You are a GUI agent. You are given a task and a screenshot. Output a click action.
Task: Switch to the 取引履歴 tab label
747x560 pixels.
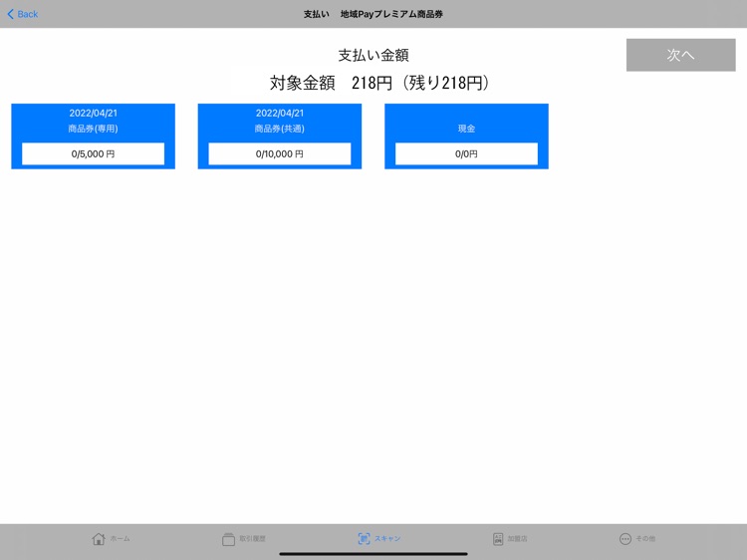point(253,538)
